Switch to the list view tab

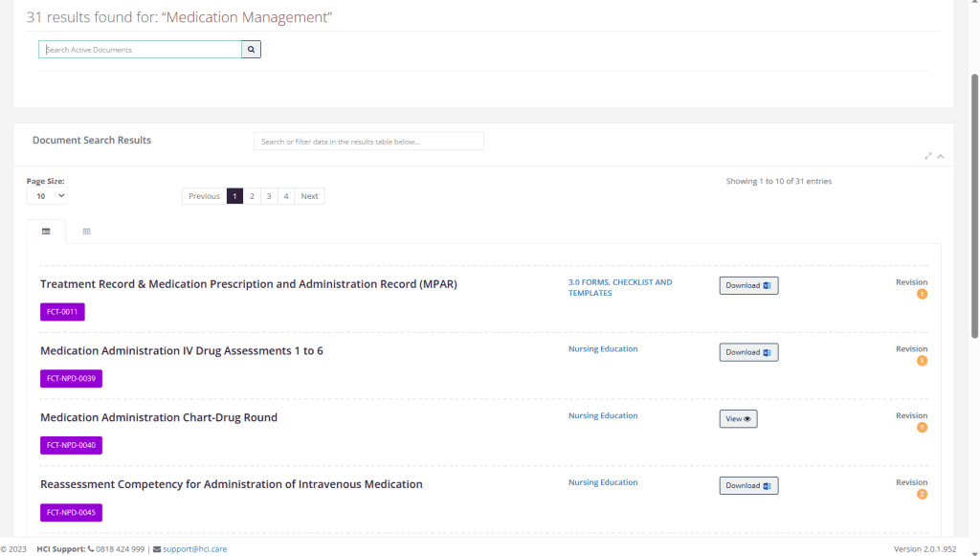46,232
